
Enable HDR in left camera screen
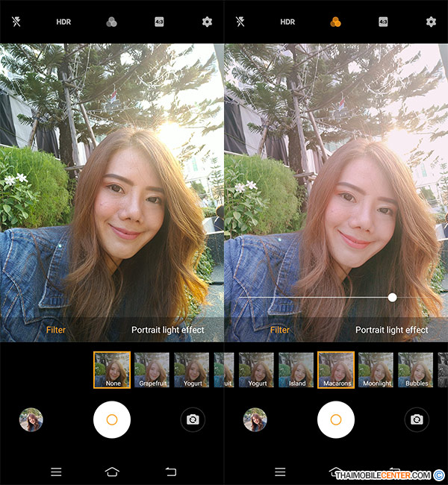(x=63, y=22)
